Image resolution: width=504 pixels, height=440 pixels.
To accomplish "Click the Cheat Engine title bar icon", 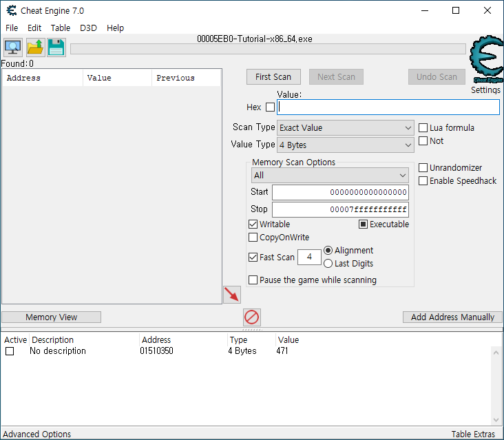I will click(x=12, y=10).
